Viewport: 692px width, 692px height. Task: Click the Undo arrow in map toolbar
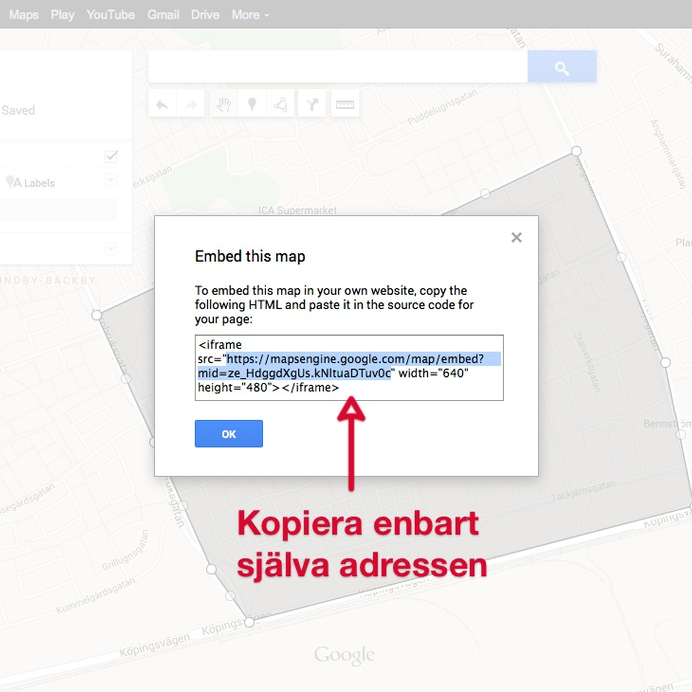(162, 104)
